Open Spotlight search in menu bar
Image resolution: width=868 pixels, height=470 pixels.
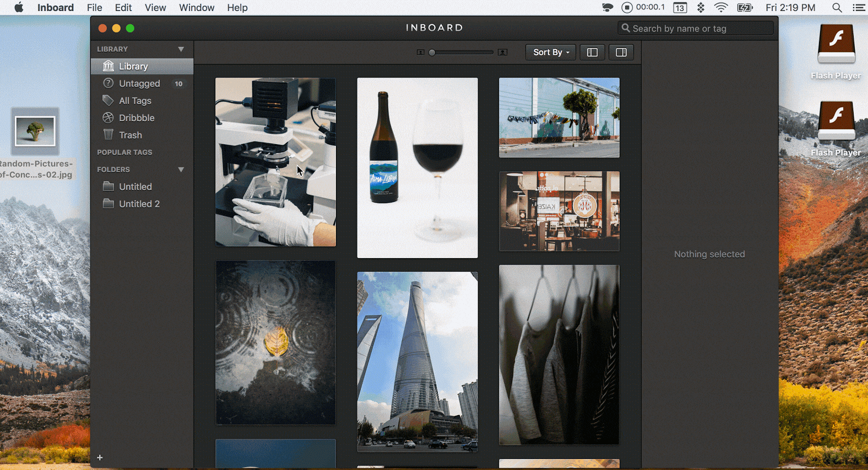tap(837, 8)
